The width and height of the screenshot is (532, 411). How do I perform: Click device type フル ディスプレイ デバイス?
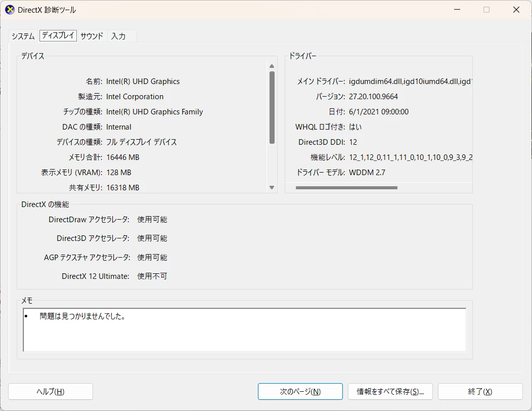click(x=142, y=142)
